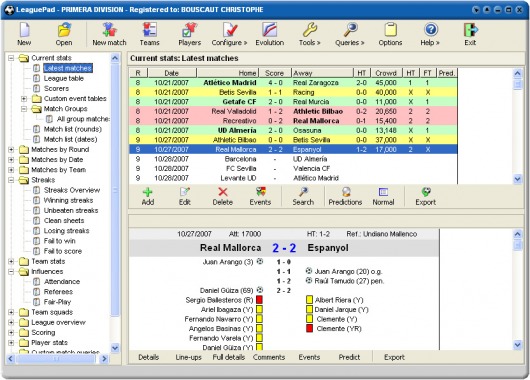Click the Evolution chart icon
This screenshot has height=380, width=530.
click(269, 34)
